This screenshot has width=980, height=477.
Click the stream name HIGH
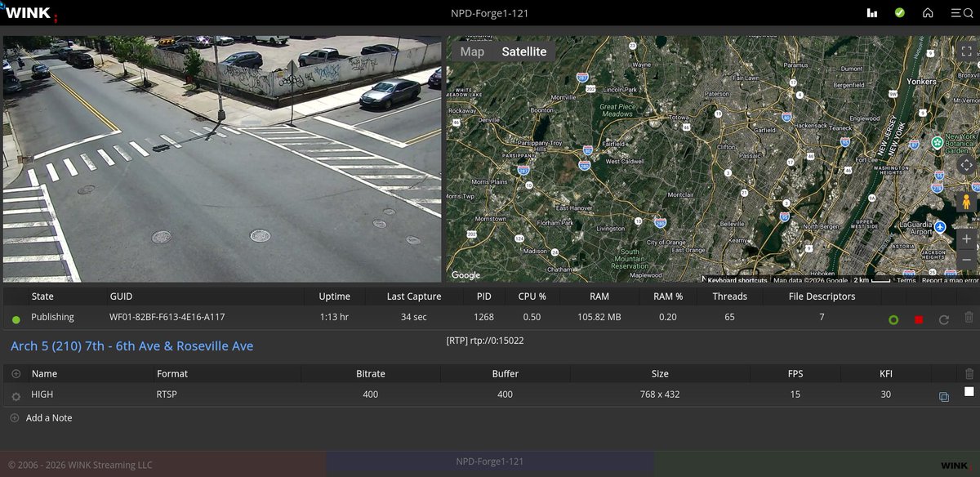point(42,395)
